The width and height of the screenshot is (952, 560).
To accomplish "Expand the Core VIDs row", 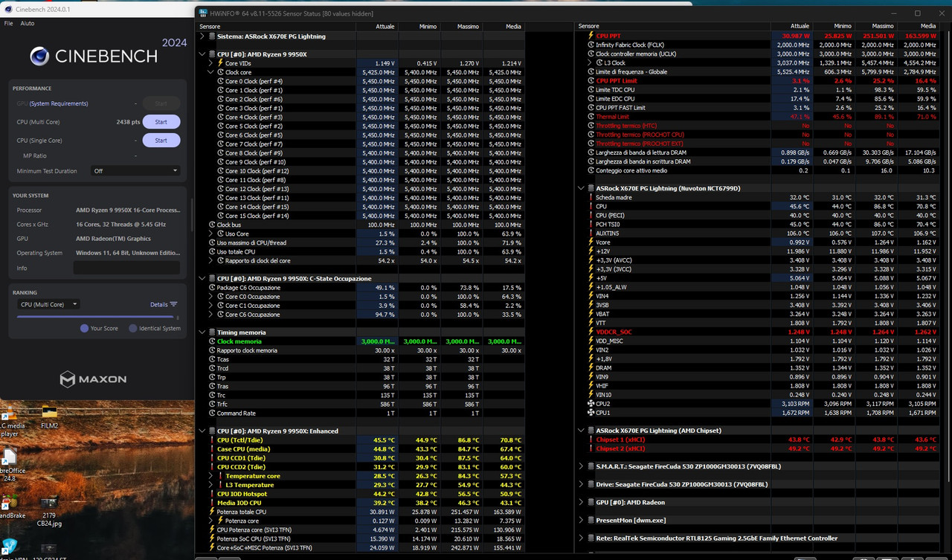I will [210, 63].
